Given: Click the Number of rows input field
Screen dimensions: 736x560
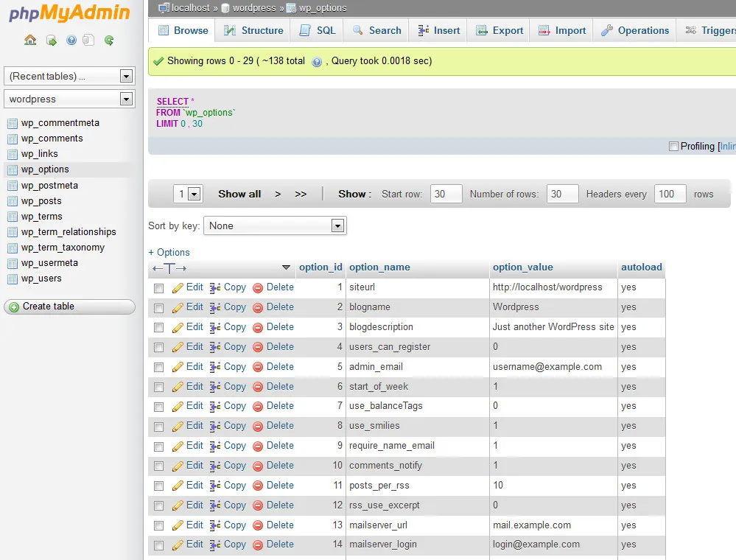Looking at the screenshot, I should 562,194.
